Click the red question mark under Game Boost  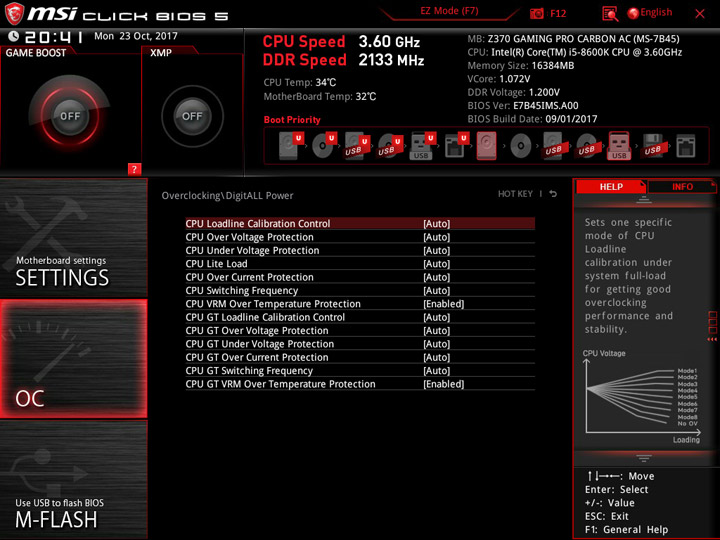click(134, 169)
